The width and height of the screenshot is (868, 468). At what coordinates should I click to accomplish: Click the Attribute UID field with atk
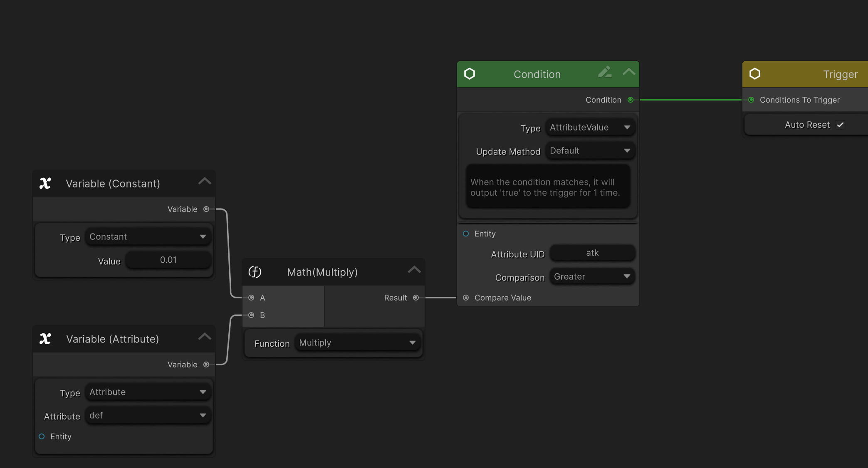point(592,253)
